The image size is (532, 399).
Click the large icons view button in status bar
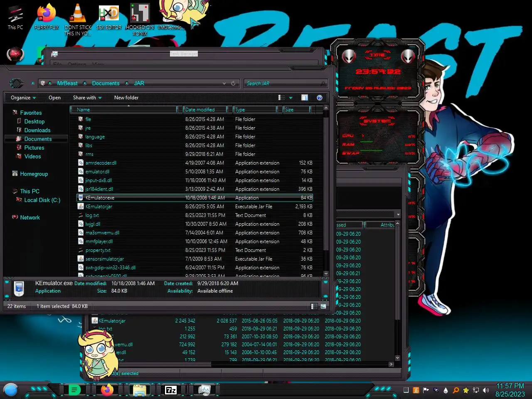tap(323, 306)
